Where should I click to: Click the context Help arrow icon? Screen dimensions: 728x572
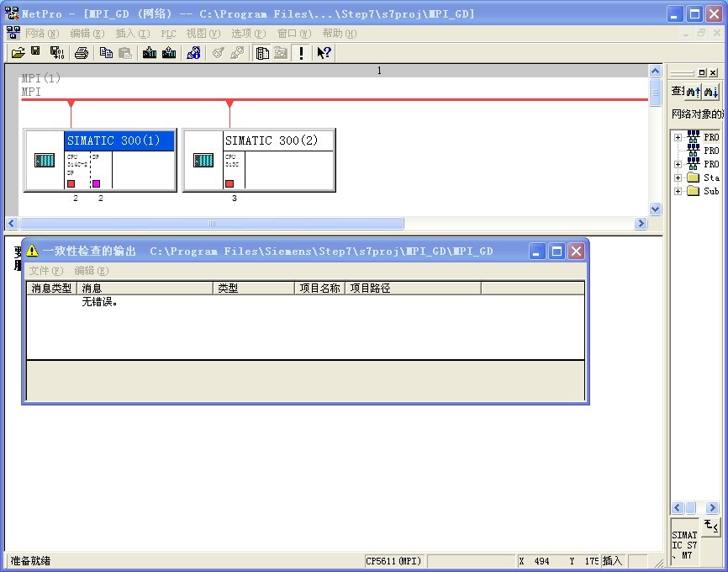coord(324,53)
